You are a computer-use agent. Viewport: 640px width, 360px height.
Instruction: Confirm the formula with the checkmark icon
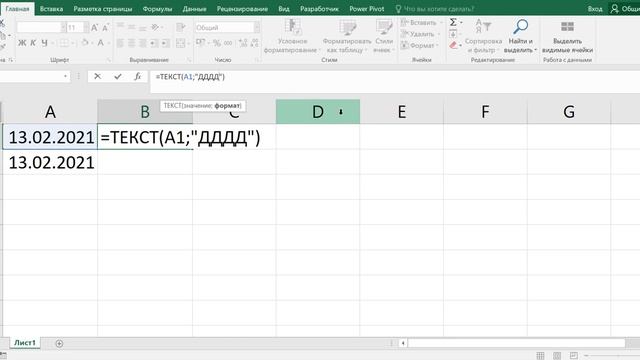[118, 76]
